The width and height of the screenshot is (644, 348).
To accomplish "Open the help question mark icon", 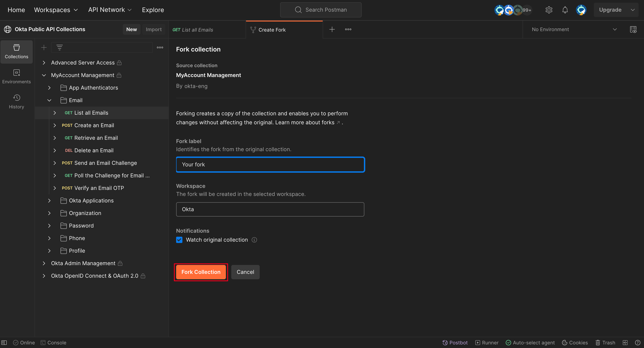I will (638, 342).
